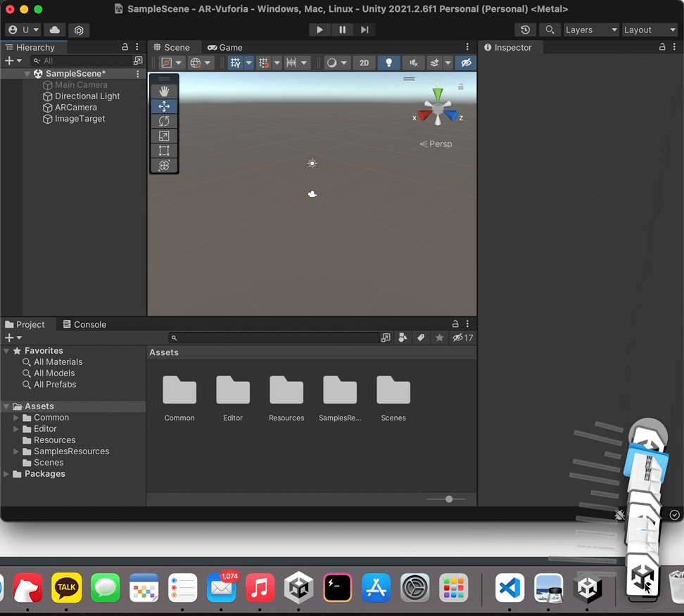Open Visual Studio Code from the Dock
The width and height of the screenshot is (684, 616).
(x=509, y=587)
